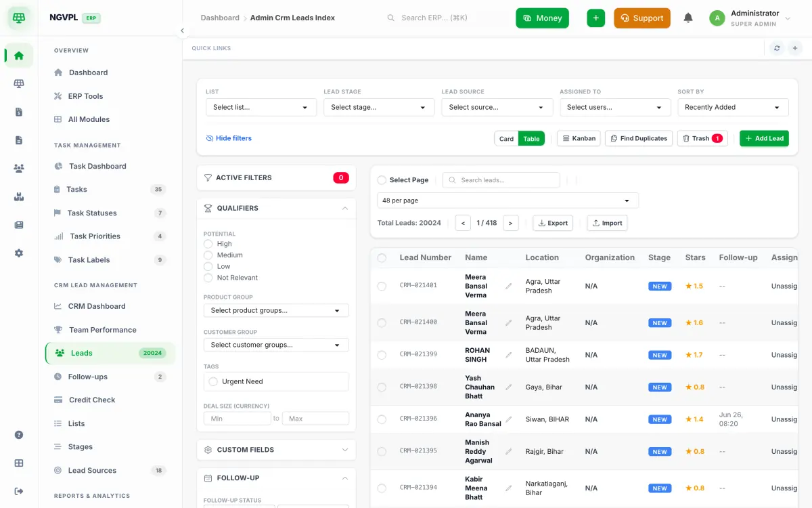Click the Kanban view button
Screen dimensions: 812x508
pos(579,138)
